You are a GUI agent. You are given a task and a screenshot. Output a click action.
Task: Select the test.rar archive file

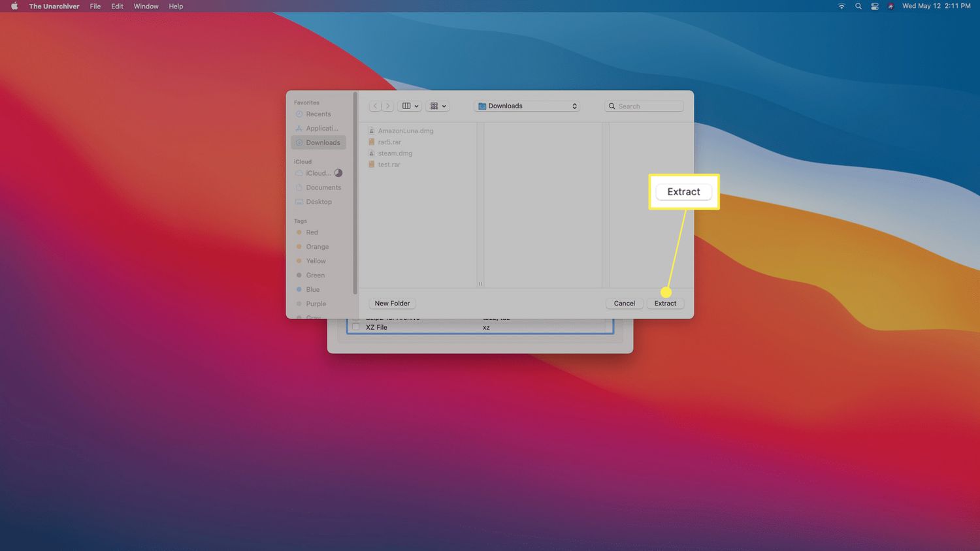pos(389,165)
